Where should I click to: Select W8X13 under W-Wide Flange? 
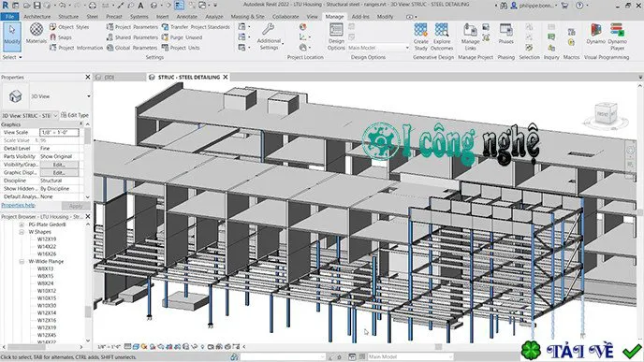click(x=45, y=268)
